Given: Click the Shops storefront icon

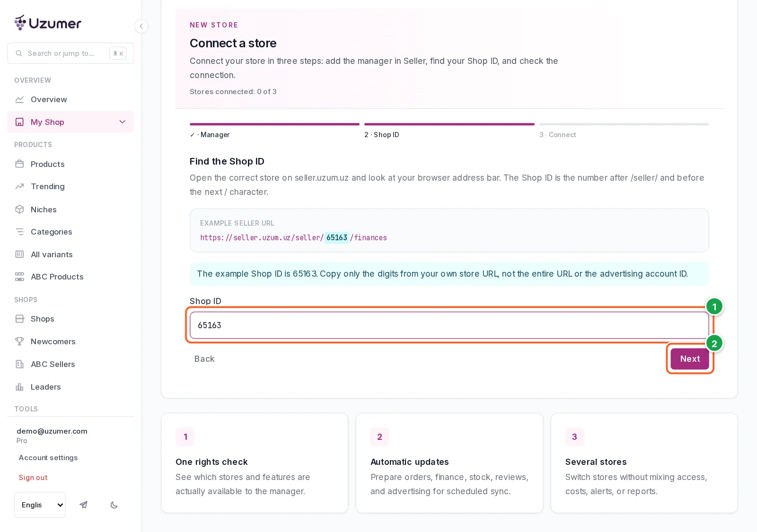Looking at the screenshot, I should pos(19,319).
